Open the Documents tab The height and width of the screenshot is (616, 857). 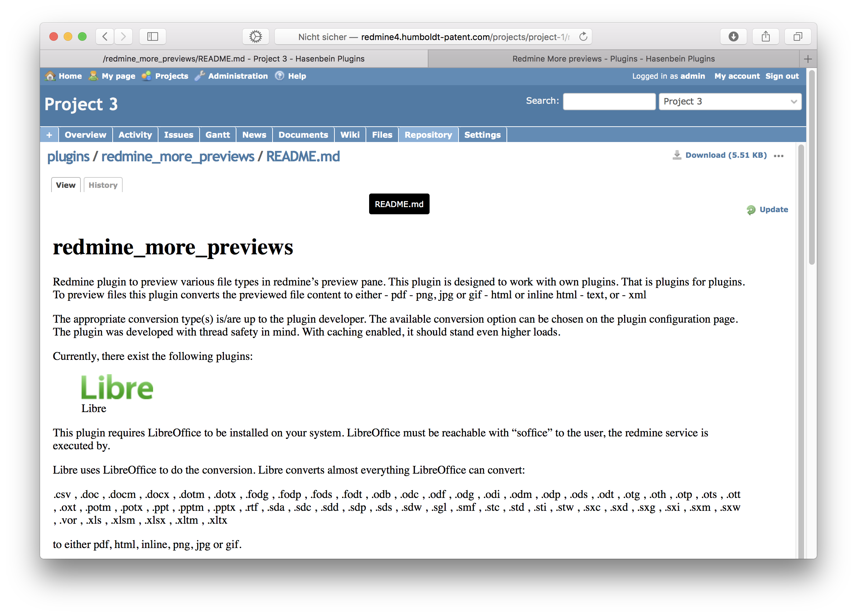click(303, 135)
